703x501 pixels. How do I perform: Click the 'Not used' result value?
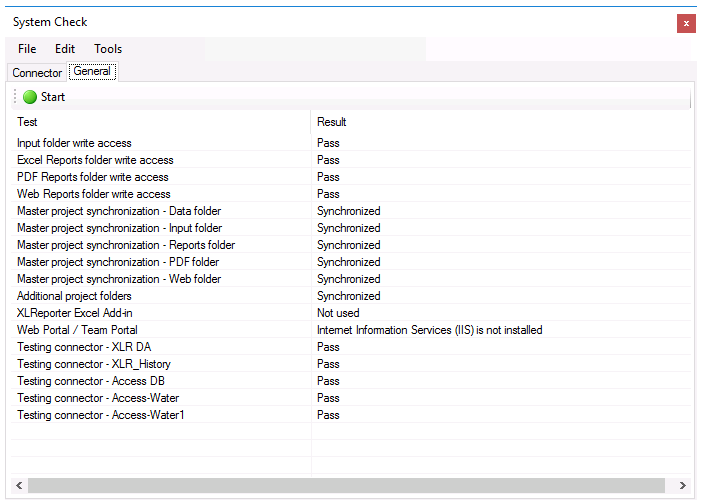click(x=338, y=313)
